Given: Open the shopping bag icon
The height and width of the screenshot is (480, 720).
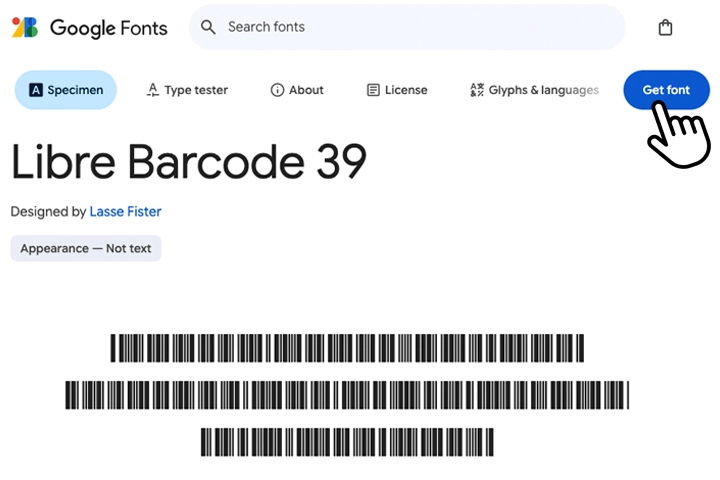Looking at the screenshot, I should coord(665,28).
